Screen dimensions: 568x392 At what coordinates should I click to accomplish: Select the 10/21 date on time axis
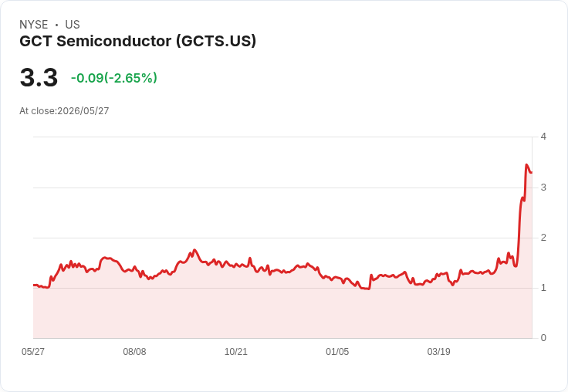pyautogui.click(x=236, y=351)
